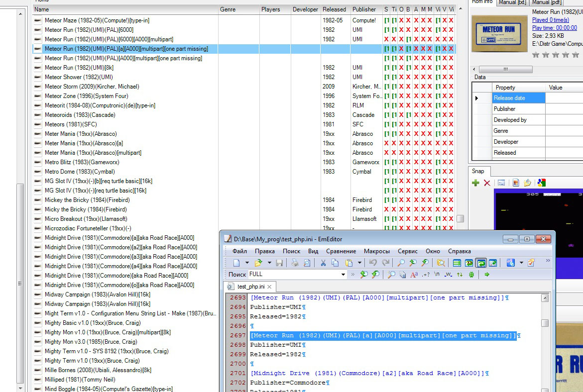
Task: Click the Google search icon in Snap toolbar
Action: (x=542, y=183)
